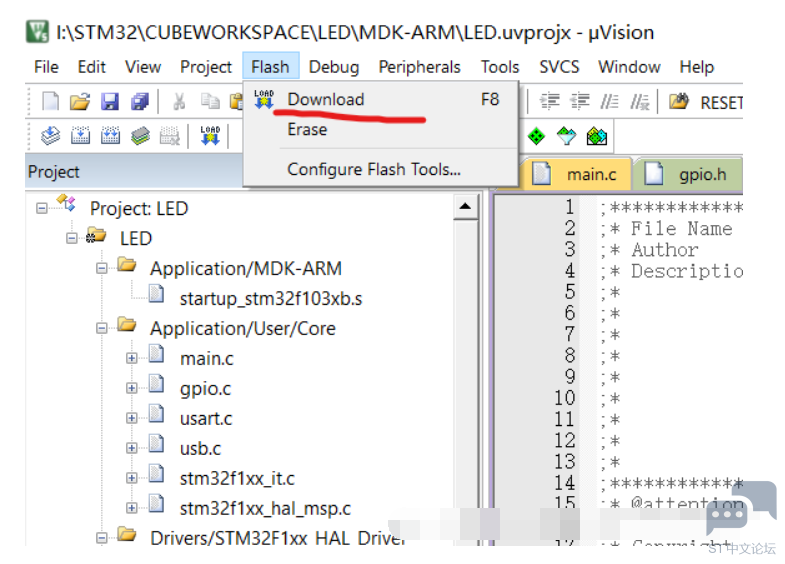This screenshot has width=785, height=564.
Task: Open the Help menu
Action: click(696, 67)
